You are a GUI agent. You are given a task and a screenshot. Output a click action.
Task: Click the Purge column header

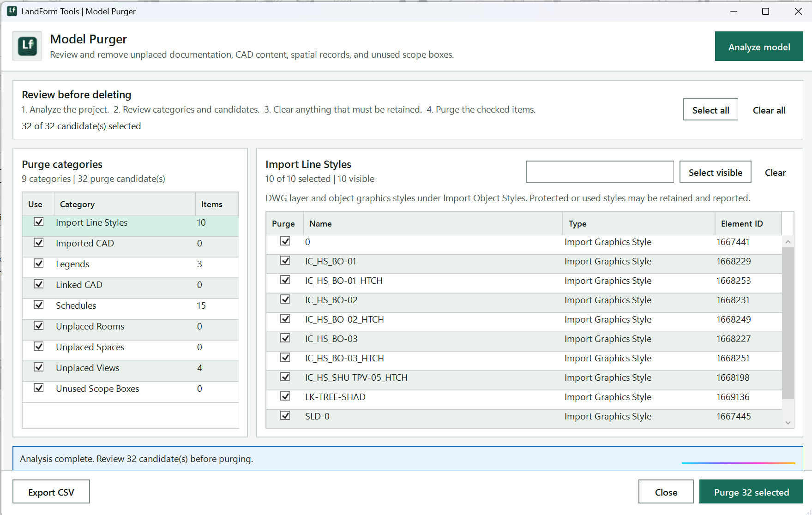click(283, 223)
